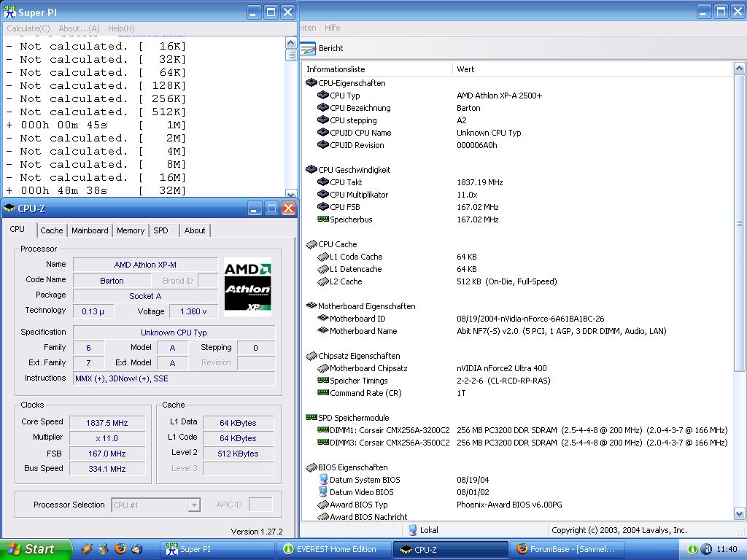Click the Core Speed field 1837.5 MHz
This screenshot has height=560, width=747.
point(107,423)
